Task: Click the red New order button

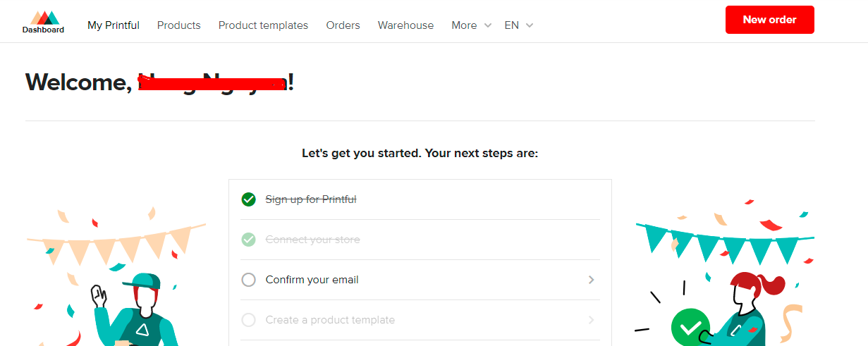Action: [x=769, y=20]
